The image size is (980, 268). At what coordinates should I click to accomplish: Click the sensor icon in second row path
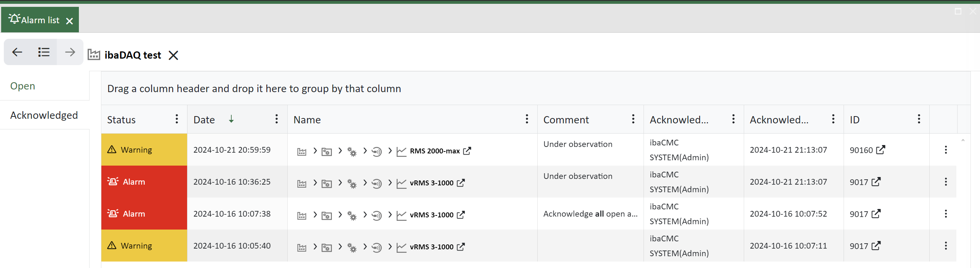(376, 183)
